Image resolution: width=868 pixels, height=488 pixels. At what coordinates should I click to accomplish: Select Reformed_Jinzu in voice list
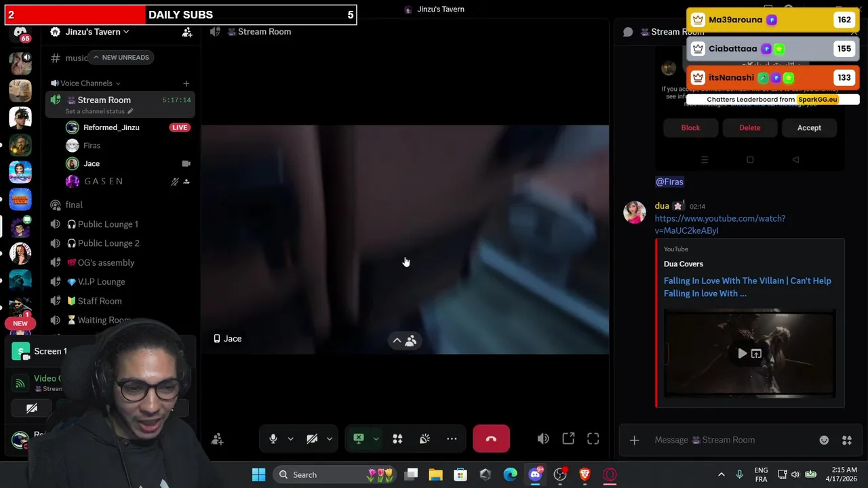tap(111, 127)
